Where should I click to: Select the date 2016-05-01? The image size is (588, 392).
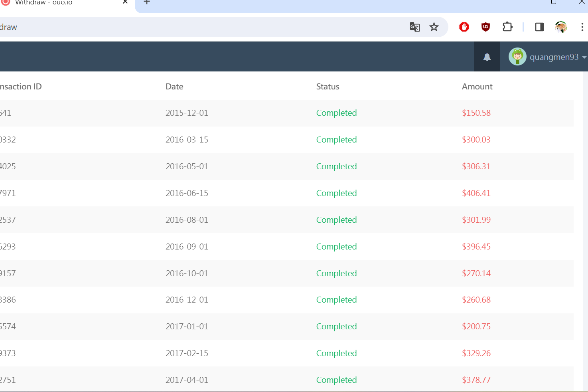[187, 166]
